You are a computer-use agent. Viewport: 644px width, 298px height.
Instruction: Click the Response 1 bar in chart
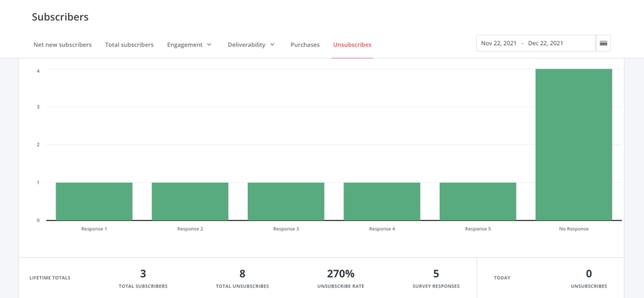point(94,201)
